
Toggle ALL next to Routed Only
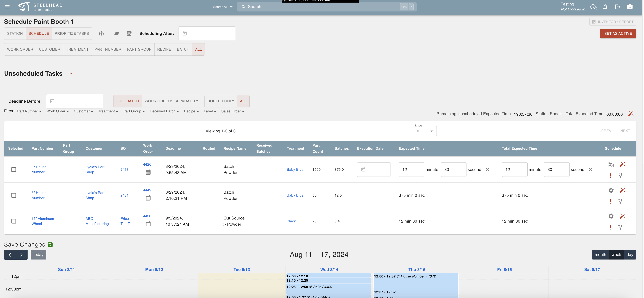pos(243,101)
